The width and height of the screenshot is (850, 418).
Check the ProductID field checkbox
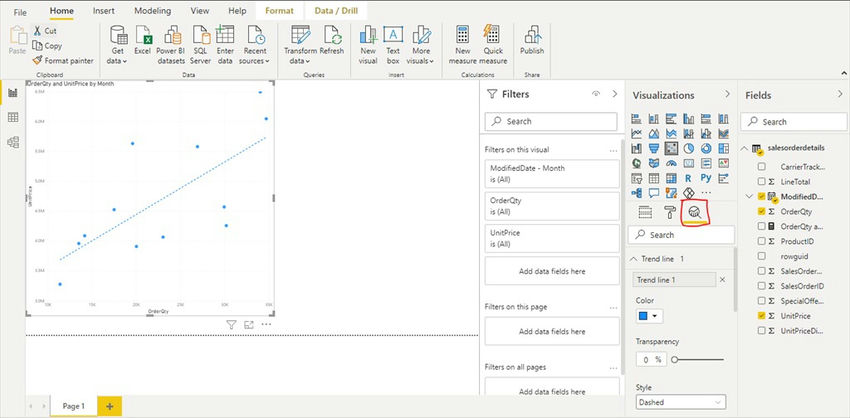[762, 241]
